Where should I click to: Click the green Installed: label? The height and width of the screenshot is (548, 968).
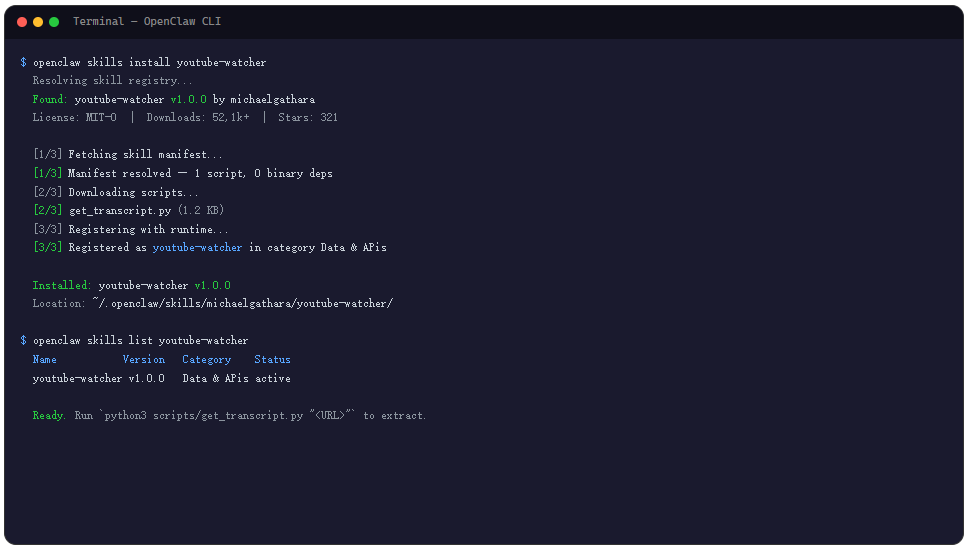click(62, 285)
